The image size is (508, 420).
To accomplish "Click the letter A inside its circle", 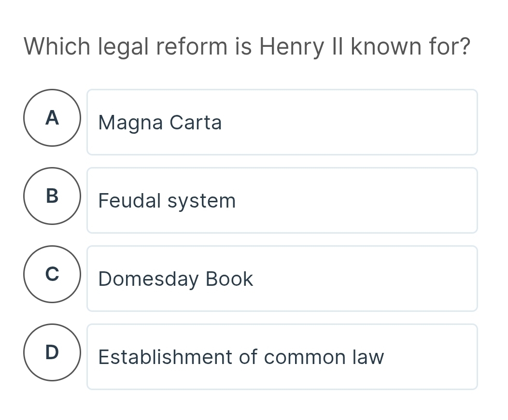I will coord(52,118).
